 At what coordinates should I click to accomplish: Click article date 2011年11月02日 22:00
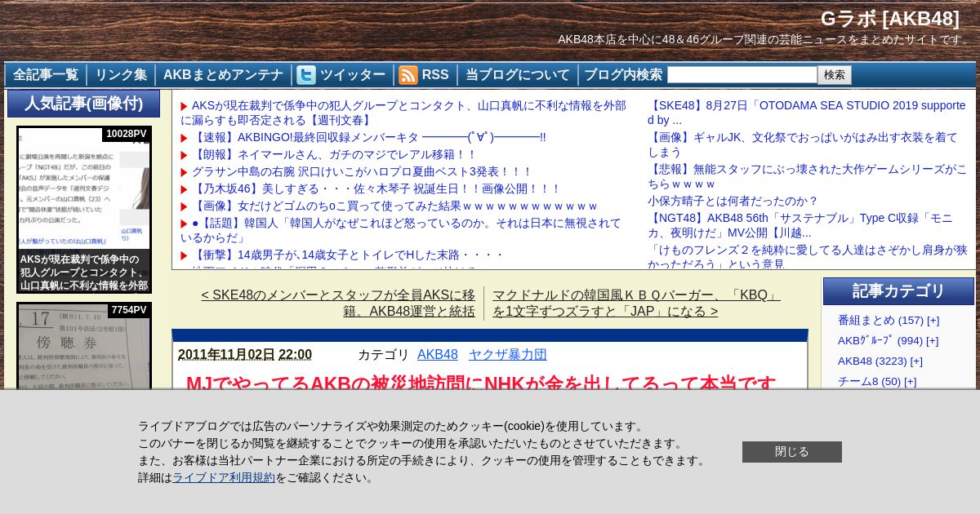click(x=245, y=354)
